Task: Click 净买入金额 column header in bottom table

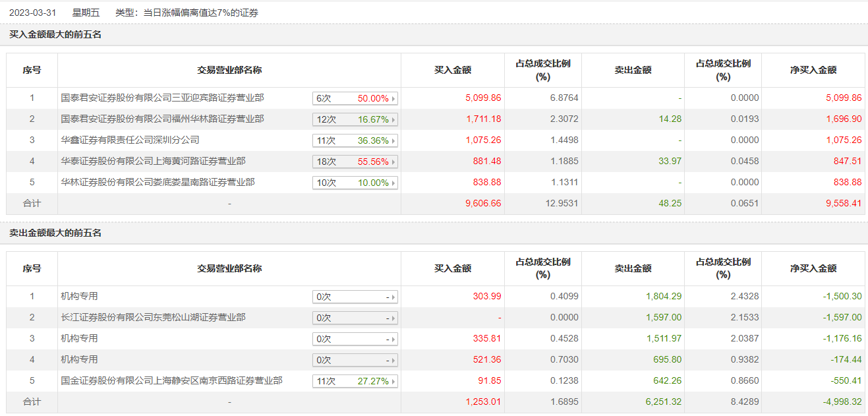Action: pyautogui.click(x=813, y=268)
